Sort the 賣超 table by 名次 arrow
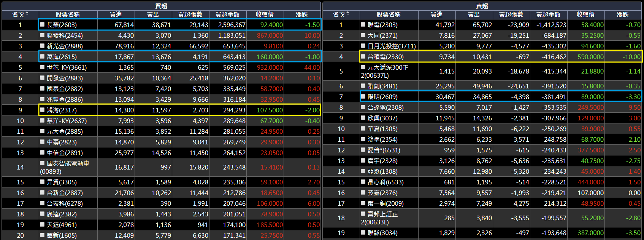Screen dimensions: 644x240 point(348,14)
